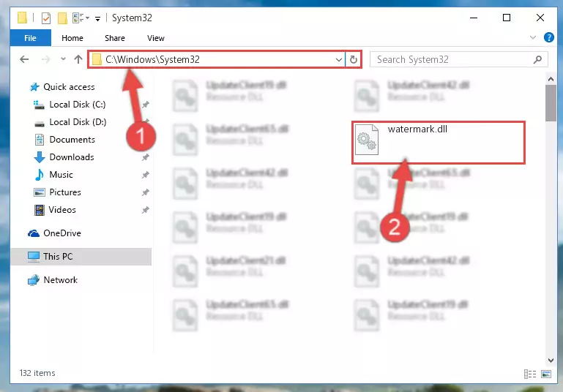Refresh the System32 folder
The width and height of the screenshot is (563, 392).
click(354, 59)
